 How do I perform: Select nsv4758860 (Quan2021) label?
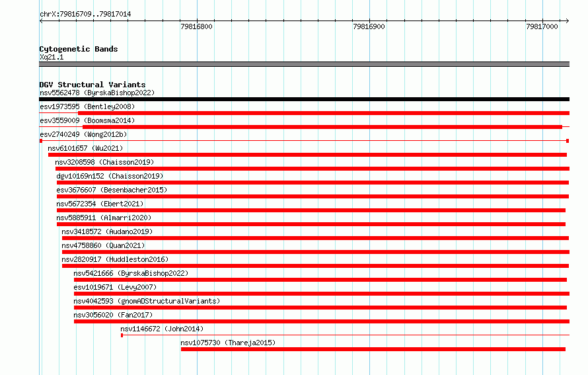[x=104, y=245]
